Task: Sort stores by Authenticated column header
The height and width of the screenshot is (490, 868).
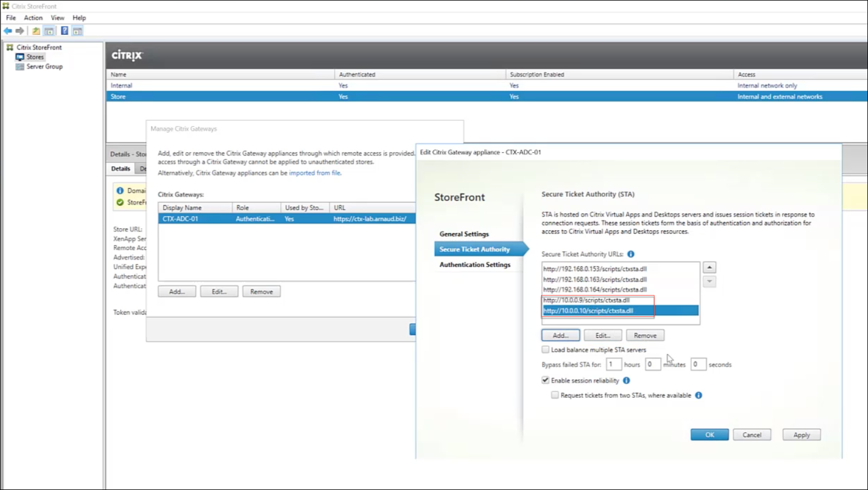Action: (x=420, y=74)
